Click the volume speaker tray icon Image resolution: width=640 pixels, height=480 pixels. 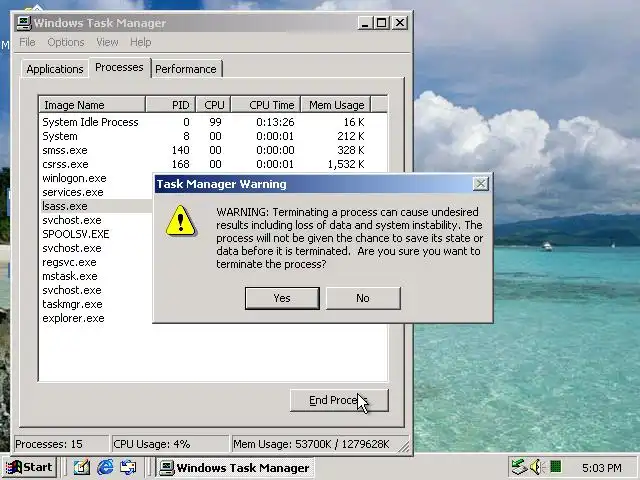click(x=536, y=467)
